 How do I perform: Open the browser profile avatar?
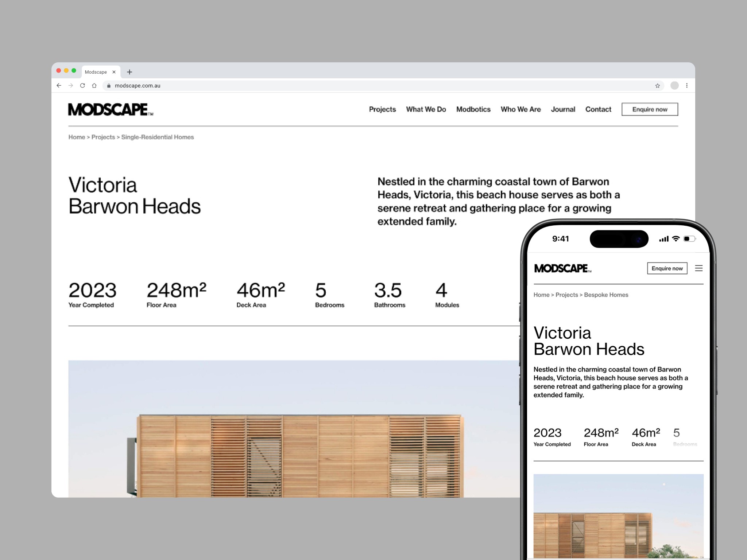pyautogui.click(x=674, y=86)
